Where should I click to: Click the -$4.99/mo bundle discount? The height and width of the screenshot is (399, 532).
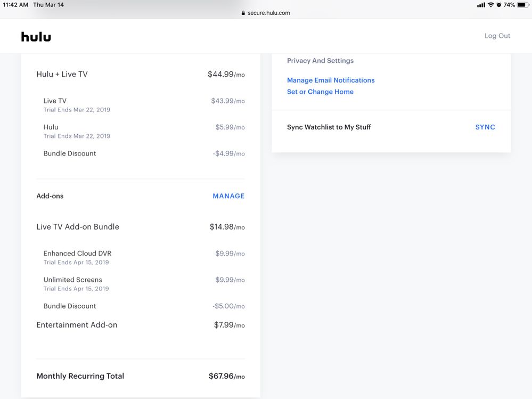pyautogui.click(x=228, y=153)
